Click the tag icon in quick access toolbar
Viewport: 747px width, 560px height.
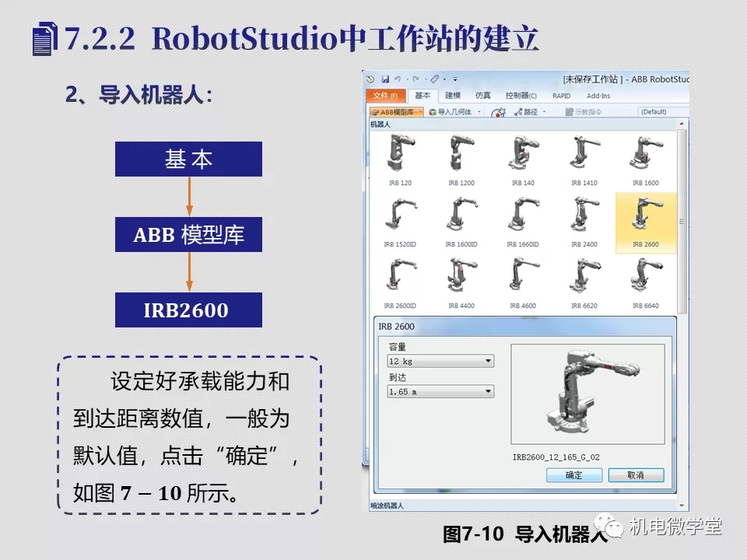pos(434,79)
